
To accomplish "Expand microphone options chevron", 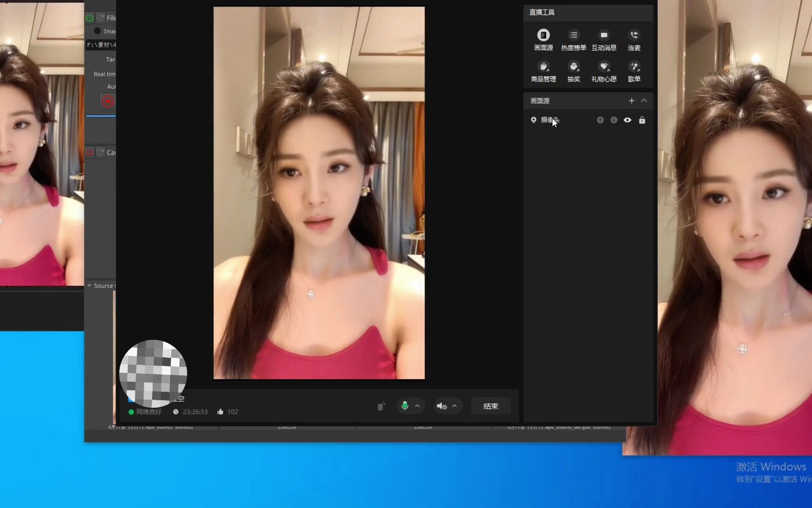I will point(417,406).
